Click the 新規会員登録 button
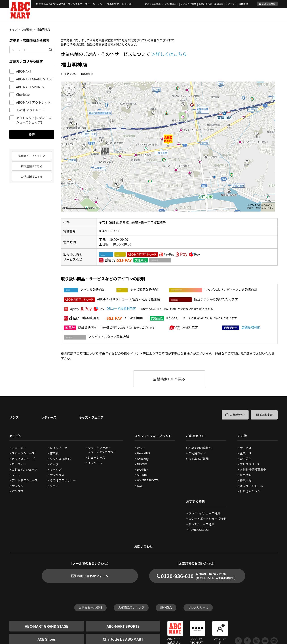287x644 pixels. (x=267, y=4)
